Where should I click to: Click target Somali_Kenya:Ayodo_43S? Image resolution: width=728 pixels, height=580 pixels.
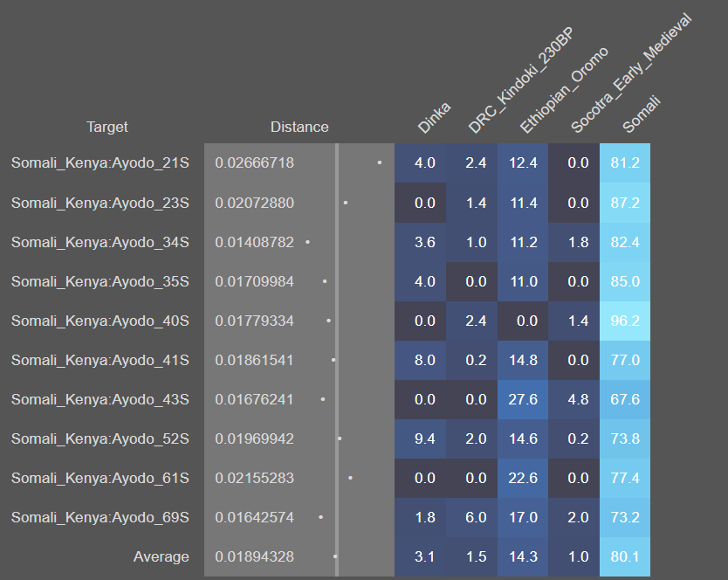[100, 399]
